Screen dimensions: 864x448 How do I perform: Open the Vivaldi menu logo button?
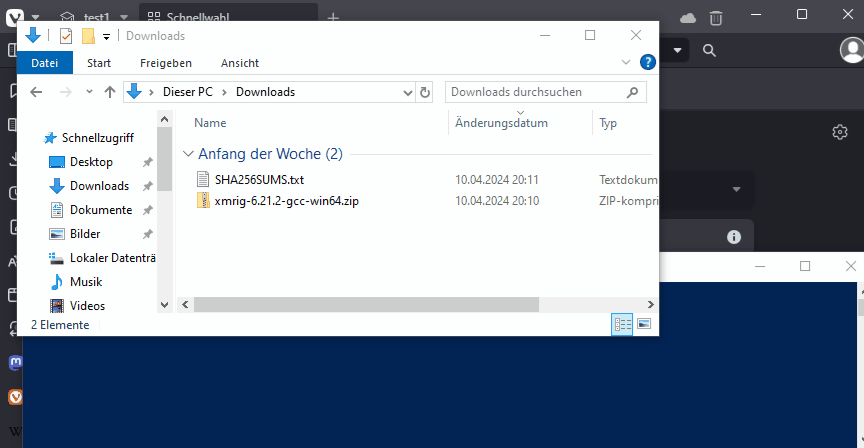[x=14, y=18]
